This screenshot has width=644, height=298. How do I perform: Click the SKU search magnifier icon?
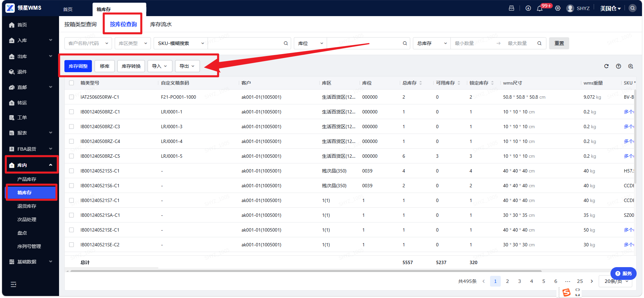pos(286,43)
